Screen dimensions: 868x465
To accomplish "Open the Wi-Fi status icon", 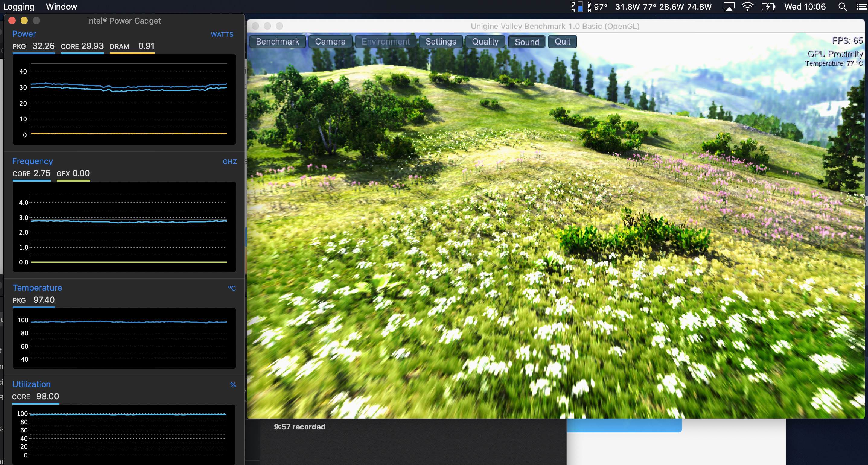I will 747,7.
